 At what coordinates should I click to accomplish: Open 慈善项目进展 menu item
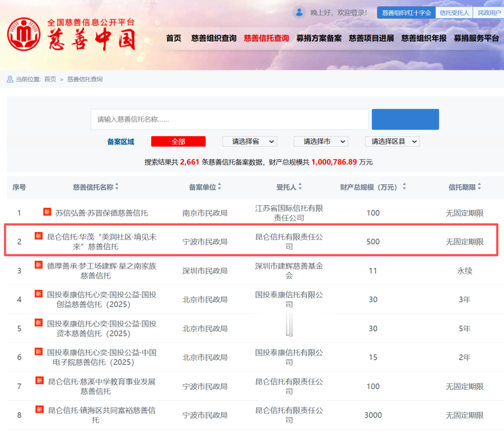371,38
